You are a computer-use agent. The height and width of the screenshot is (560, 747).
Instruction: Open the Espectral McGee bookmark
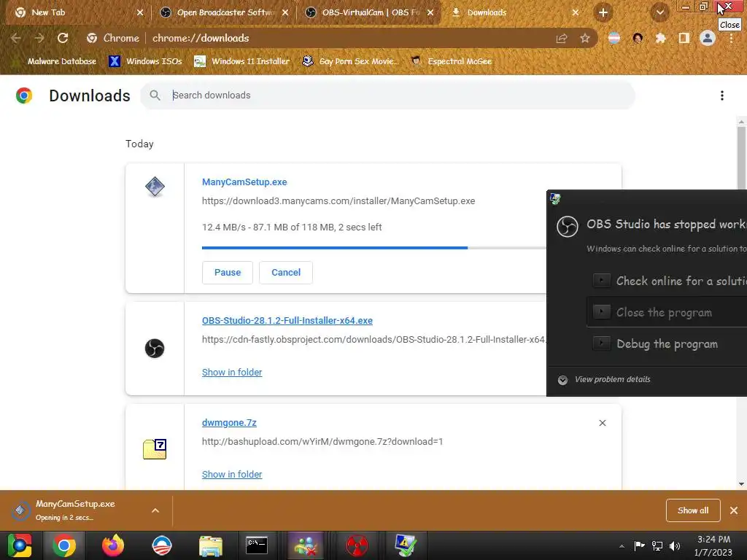(x=451, y=61)
